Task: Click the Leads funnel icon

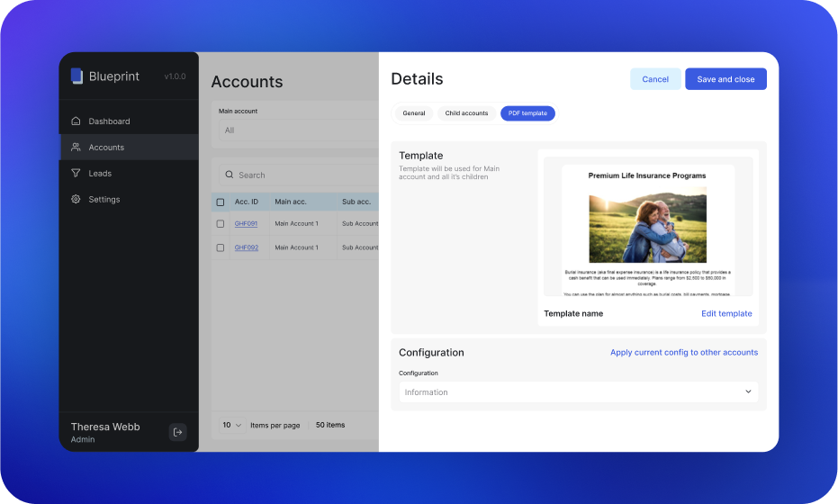Action: tap(76, 174)
